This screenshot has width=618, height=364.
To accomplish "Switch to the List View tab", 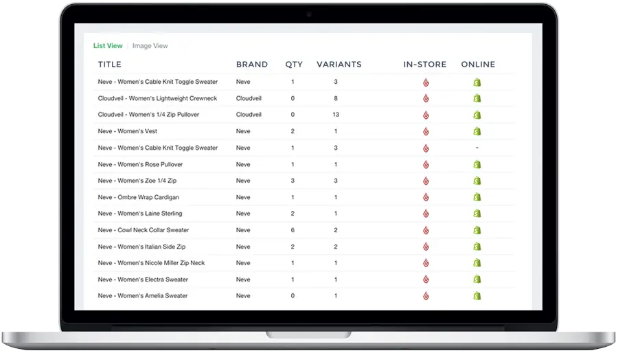I will (x=108, y=46).
